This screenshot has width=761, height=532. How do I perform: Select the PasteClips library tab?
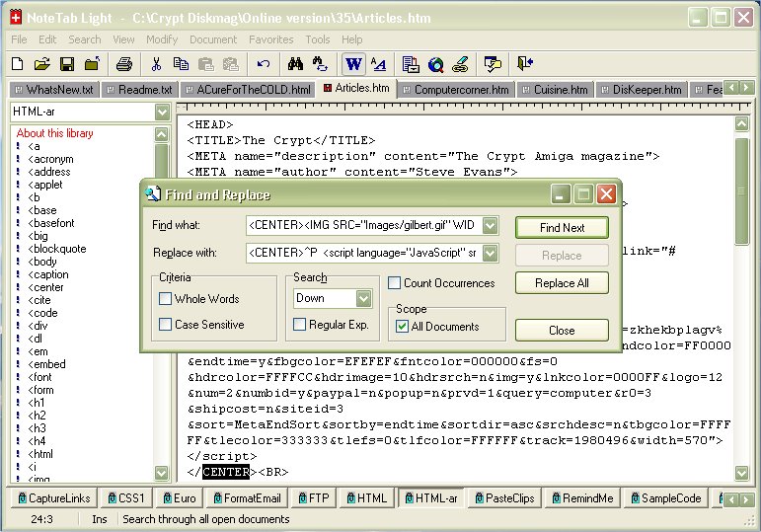click(504, 498)
